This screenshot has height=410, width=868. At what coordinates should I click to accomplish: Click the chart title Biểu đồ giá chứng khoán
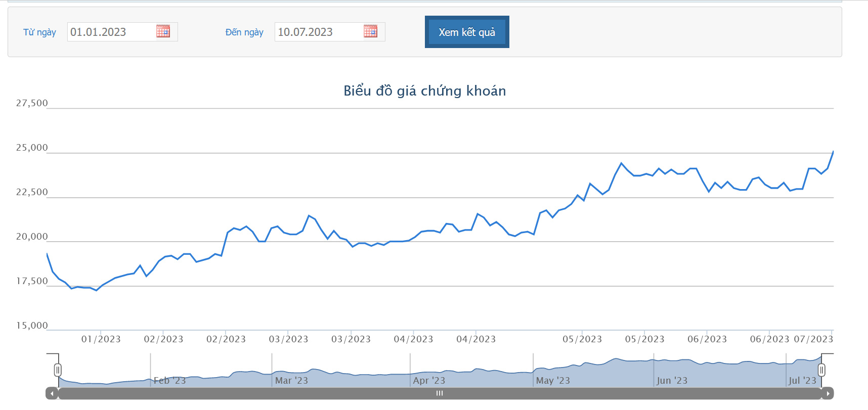tap(424, 91)
